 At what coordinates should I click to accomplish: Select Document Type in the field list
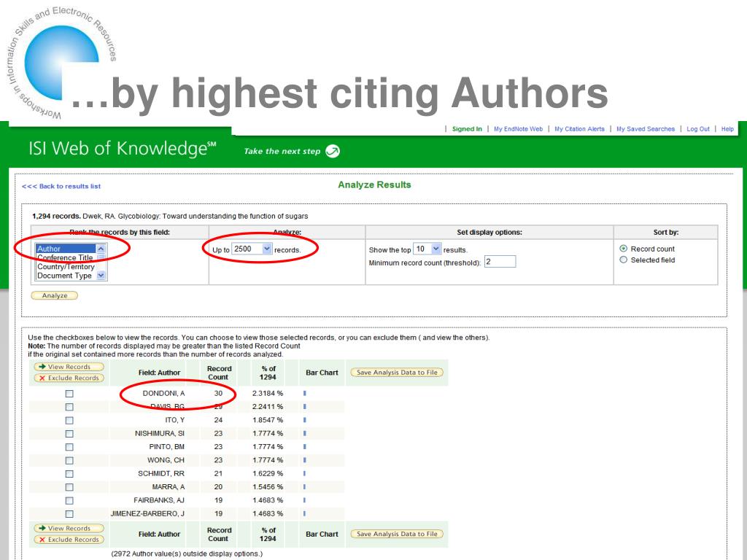click(66, 276)
